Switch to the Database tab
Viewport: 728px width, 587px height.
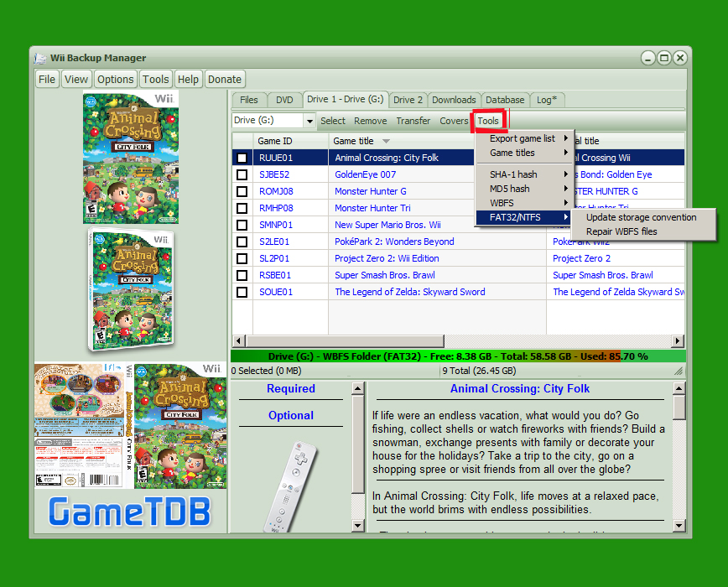coord(505,100)
